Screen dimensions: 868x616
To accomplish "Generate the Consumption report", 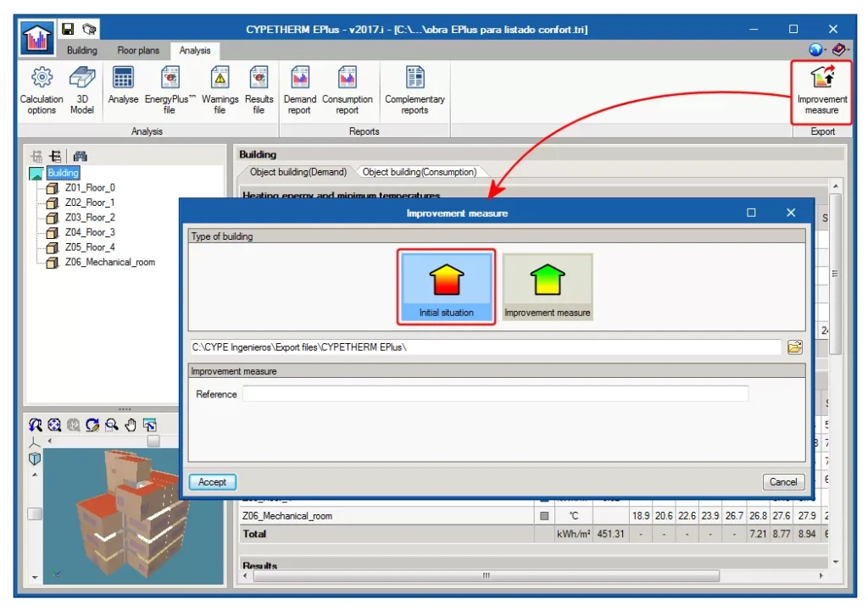I will point(347,91).
